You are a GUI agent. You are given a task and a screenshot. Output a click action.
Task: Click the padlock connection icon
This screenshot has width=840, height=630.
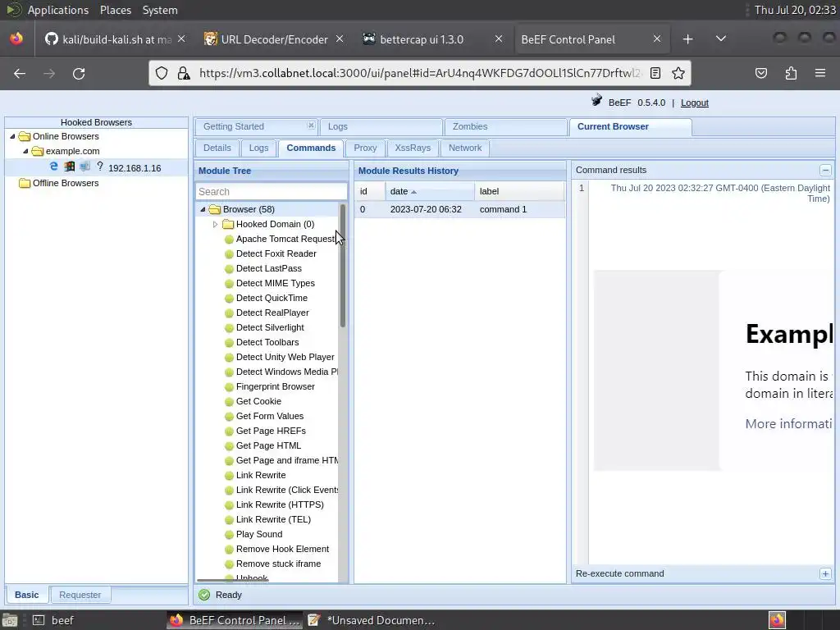pyautogui.click(x=184, y=73)
